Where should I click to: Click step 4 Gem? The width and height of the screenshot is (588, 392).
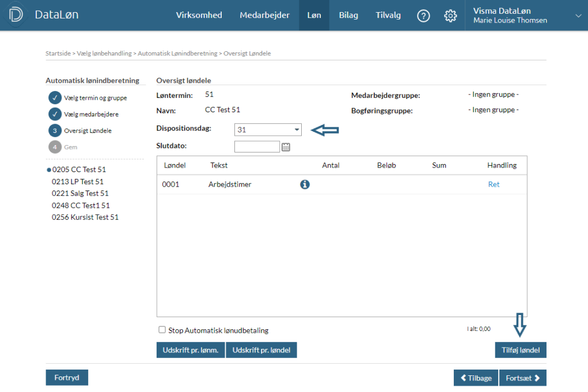(x=63, y=147)
